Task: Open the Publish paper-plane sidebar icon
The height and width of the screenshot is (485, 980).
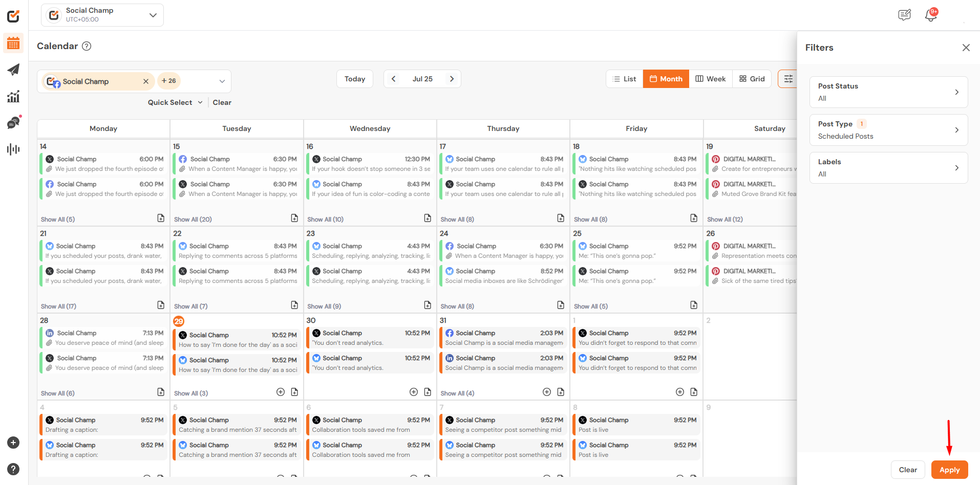Action: [13, 70]
